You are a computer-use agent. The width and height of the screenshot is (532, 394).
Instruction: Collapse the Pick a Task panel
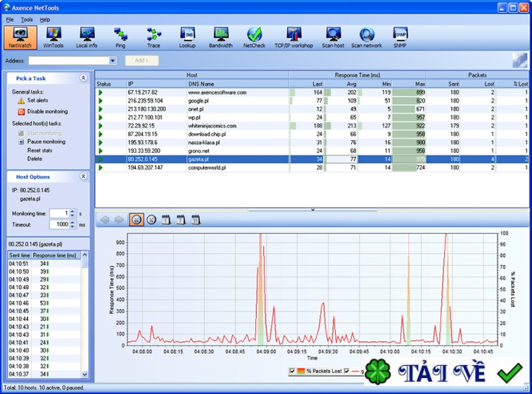click(84, 78)
